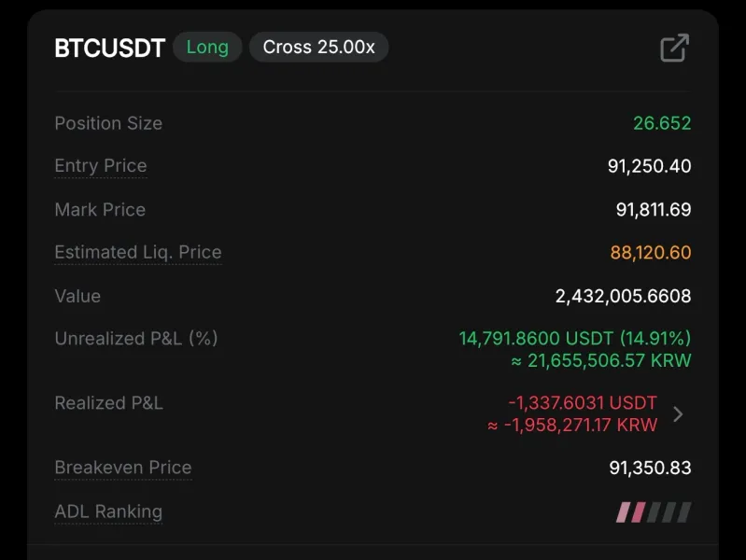
Task: Open the share position icon
Action: point(674,48)
